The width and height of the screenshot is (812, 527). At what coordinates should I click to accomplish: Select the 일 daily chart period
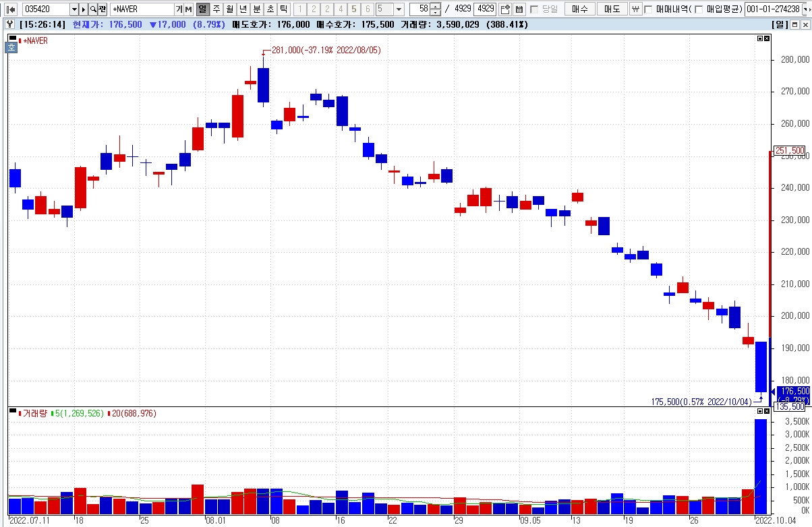pyautogui.click(x=203, y=9)
